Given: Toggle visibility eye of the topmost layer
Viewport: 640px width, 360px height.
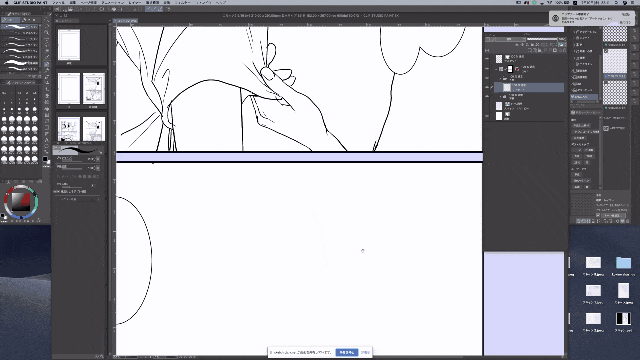Looking at the screenshot, I should click(487, 59).
